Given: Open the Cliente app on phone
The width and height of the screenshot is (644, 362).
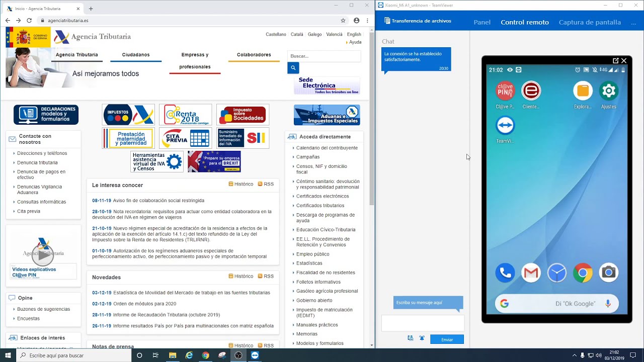Looking at the screenshot, I should pos(531,91).
